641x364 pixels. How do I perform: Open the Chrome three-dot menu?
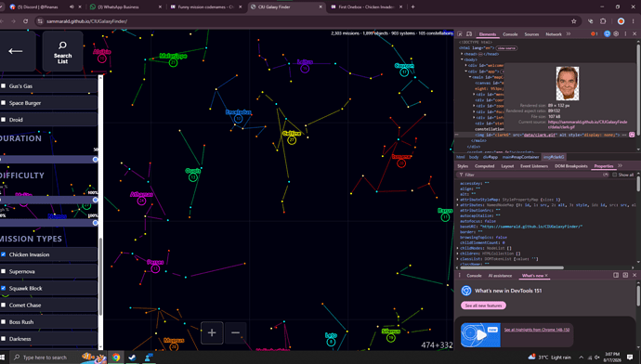[634, 21]
